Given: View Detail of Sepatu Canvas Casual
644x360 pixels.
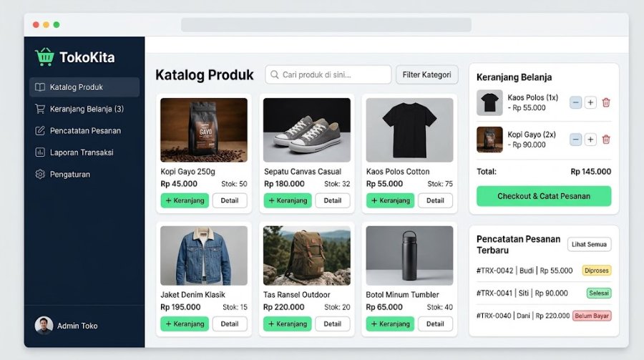Looking at the screenshot, I should click(333, 200).
